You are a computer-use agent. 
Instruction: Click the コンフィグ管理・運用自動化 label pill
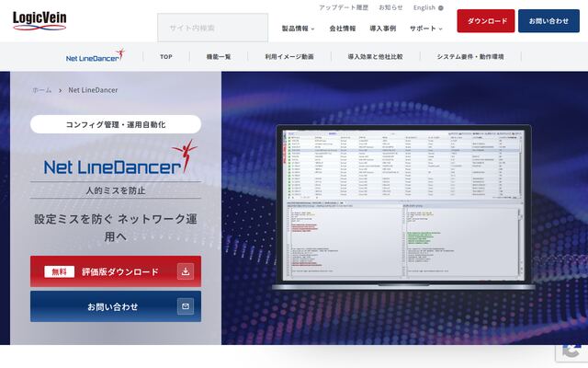tap(116, 124)
